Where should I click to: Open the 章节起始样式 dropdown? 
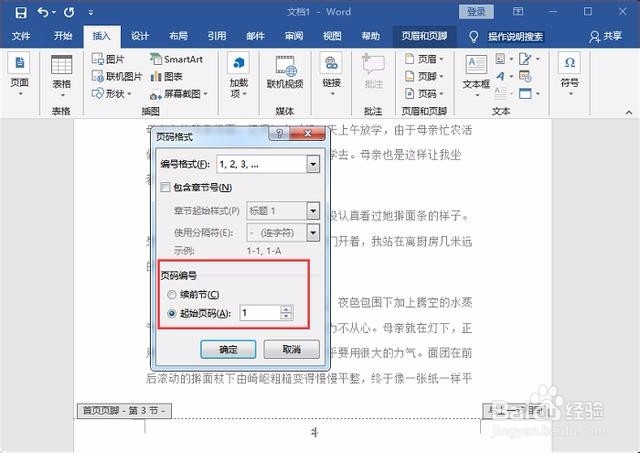pyautogui.click(x=313, y=211)
